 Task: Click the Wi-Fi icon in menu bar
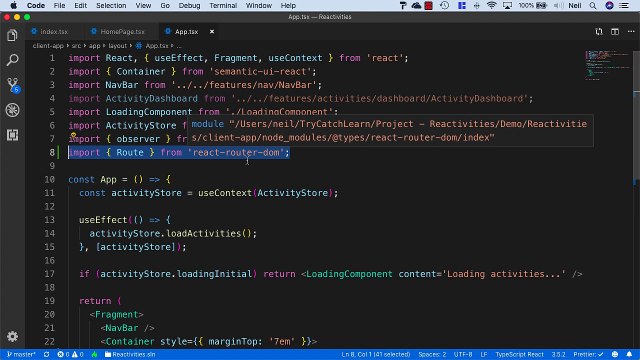491,5
